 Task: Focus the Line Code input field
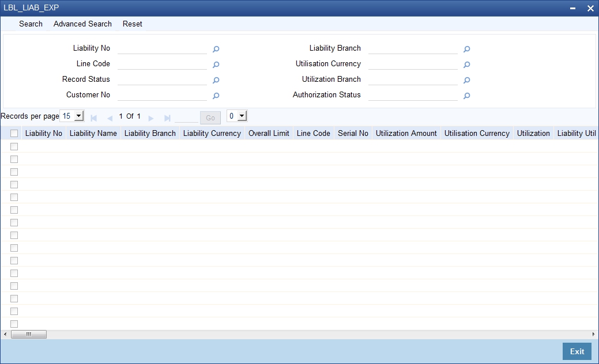[x=163, y=64]
